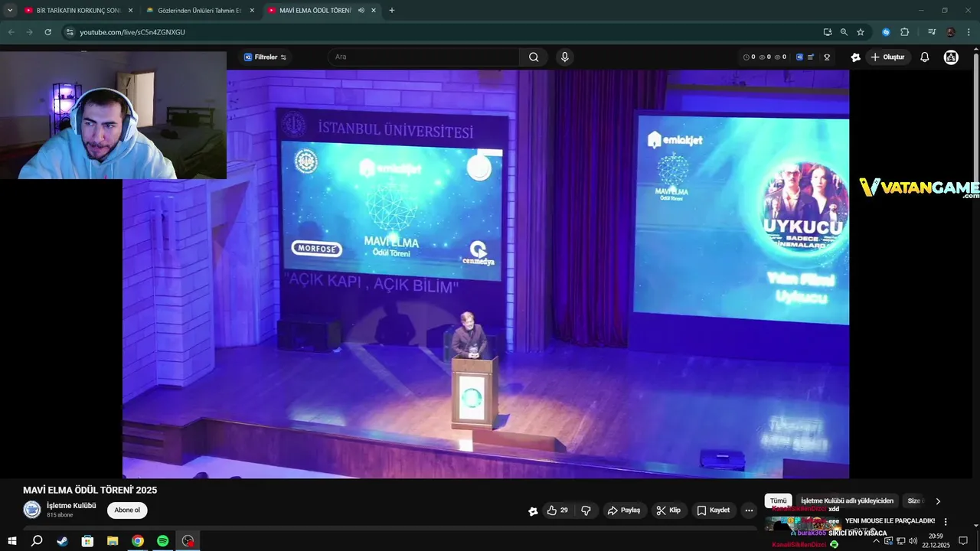Open the Chrome profile avatar
Image resolution: width=980 pixels, height=551 pixels.
950,32
